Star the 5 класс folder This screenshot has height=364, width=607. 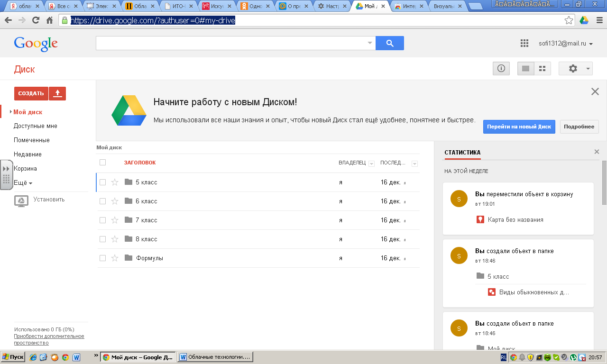pos(114,182)
